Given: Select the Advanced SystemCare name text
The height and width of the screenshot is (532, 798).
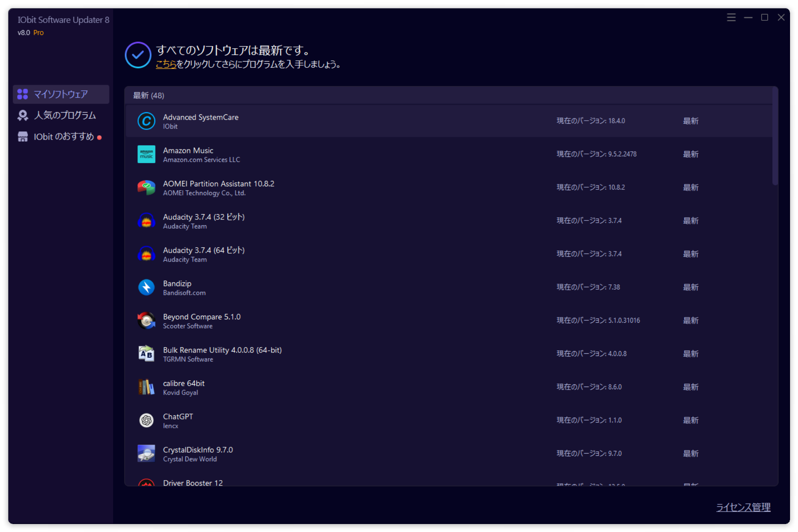Looking at the screenshot, I should [201, 117].
